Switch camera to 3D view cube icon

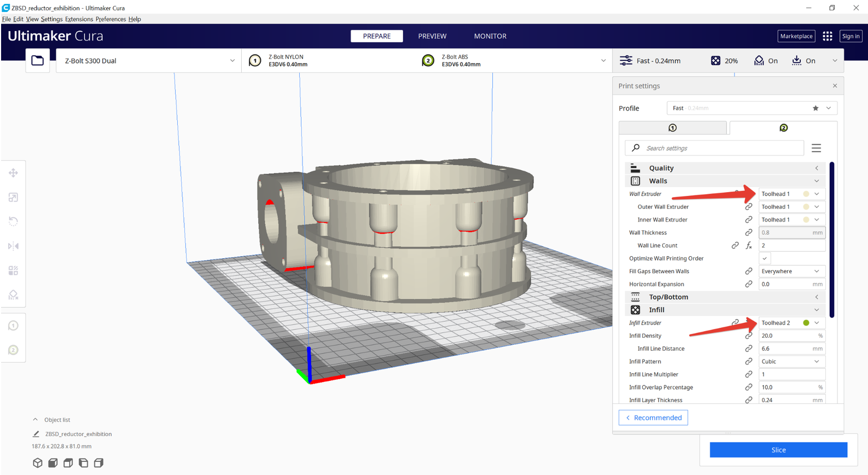38,463
